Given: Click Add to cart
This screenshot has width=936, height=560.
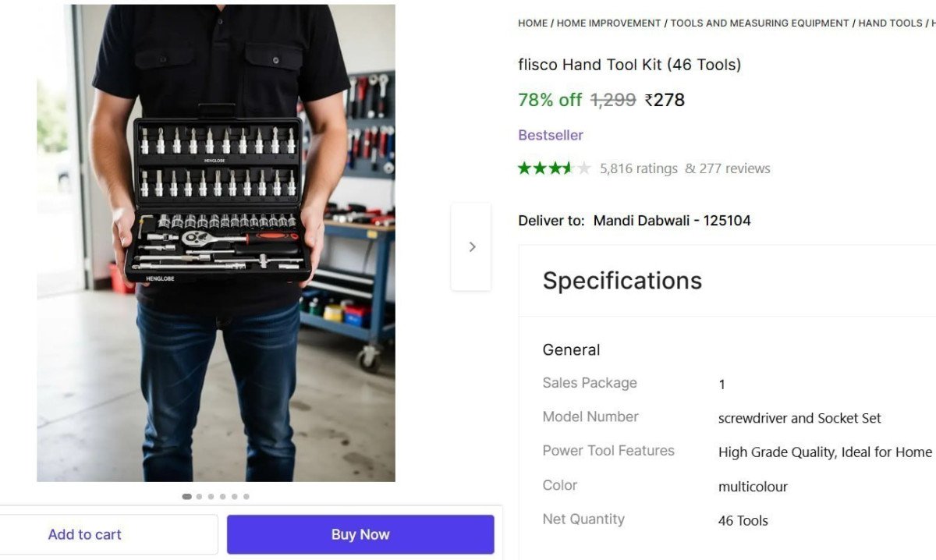Looking at the screenshot, I should pos(84,534).
